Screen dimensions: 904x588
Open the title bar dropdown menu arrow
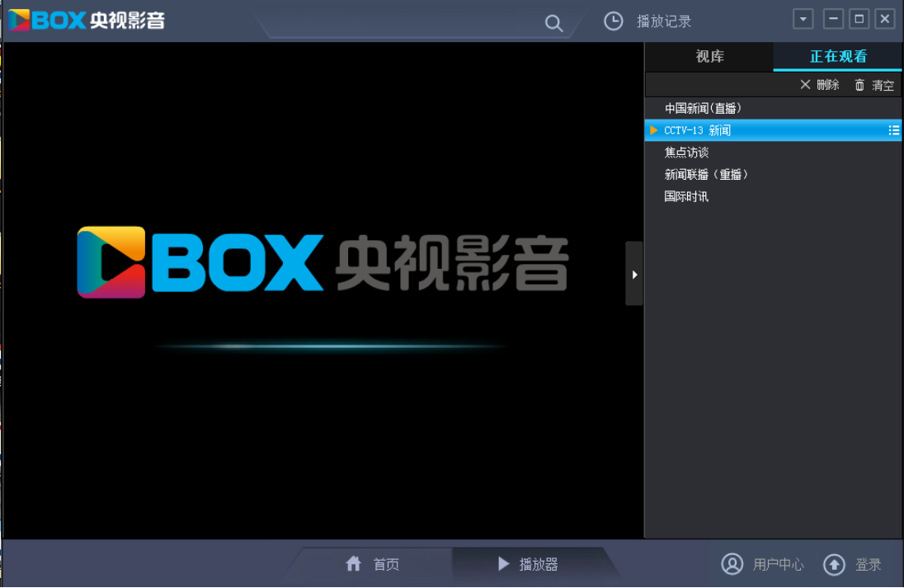click(803, 19)
